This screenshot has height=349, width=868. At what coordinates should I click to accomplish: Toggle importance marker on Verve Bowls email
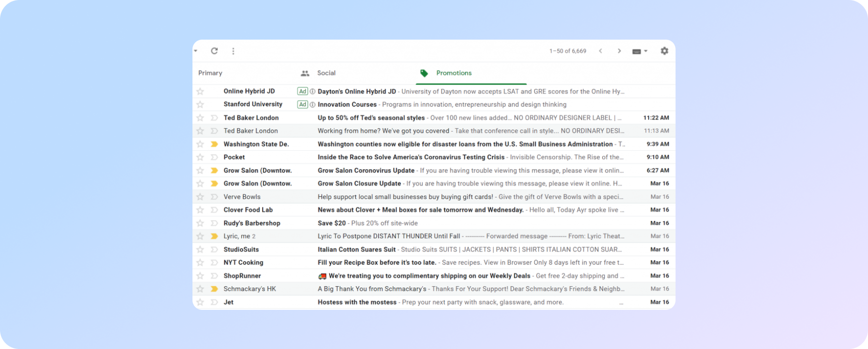[214, 197]
